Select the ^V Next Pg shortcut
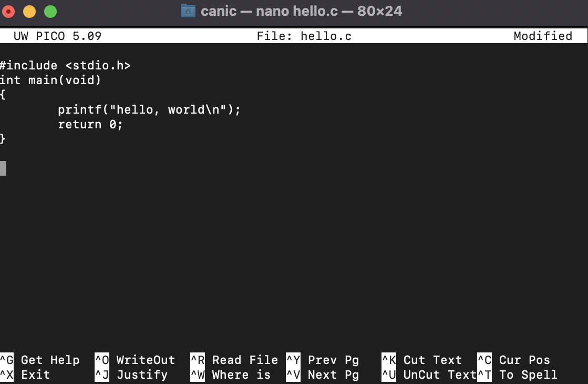 tap(323, 375)
